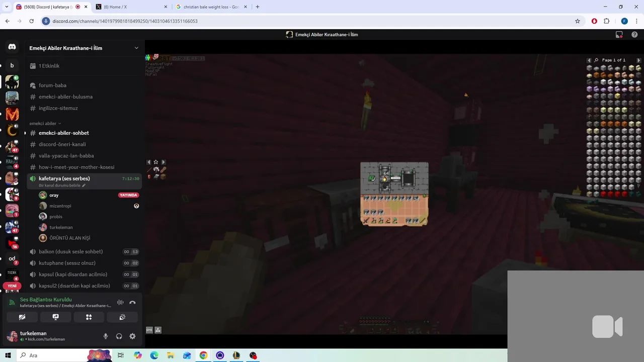
Task: Open Windows Start menu
Action: tap(8, 355)
